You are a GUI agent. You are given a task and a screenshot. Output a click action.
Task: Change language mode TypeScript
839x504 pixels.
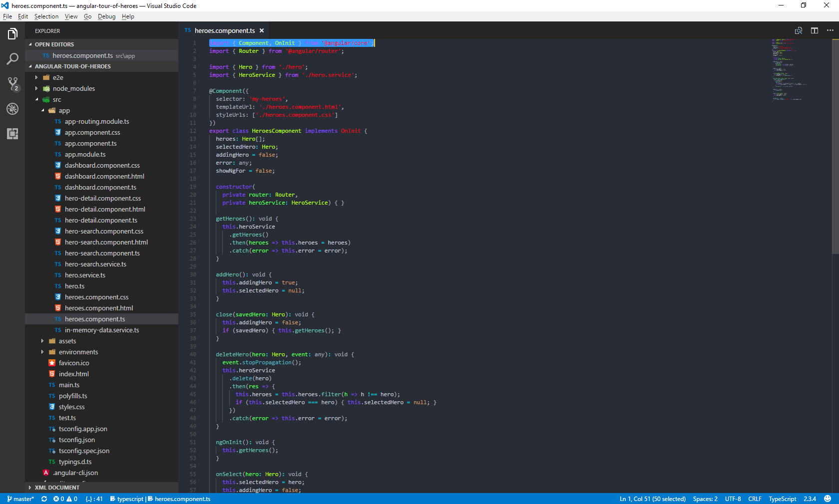[x=783, y=499]
